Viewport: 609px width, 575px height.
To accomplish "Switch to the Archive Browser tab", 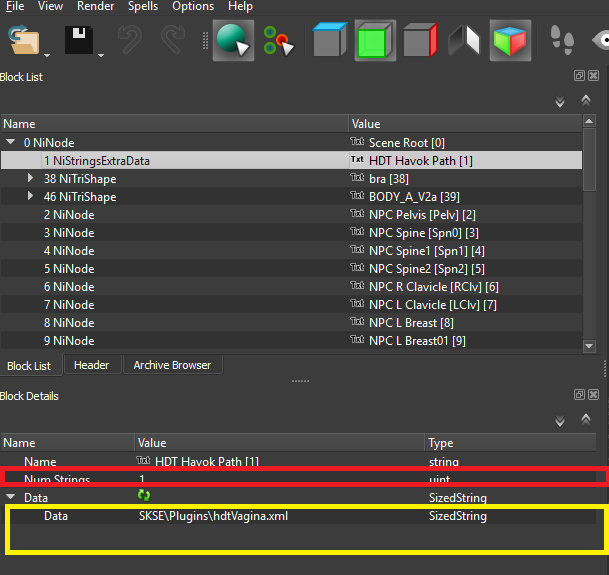I will pyautogui.click(x=172, y=365).
